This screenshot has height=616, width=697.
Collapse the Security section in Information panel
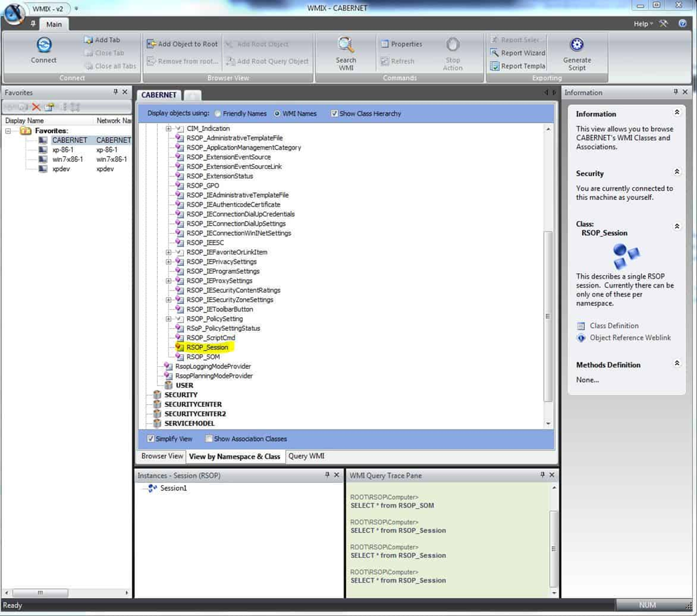[676, 172]
